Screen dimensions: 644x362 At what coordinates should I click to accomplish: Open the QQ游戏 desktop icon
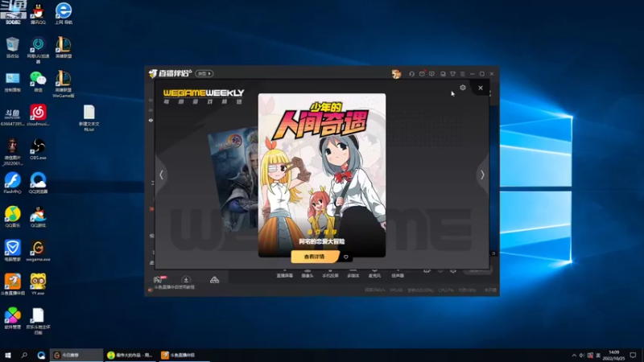tap(38, 216)
